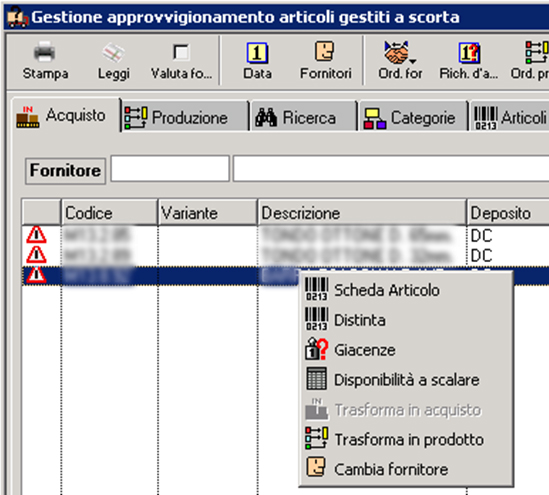Click the Rich. d'a... toolbar icon

468,53
